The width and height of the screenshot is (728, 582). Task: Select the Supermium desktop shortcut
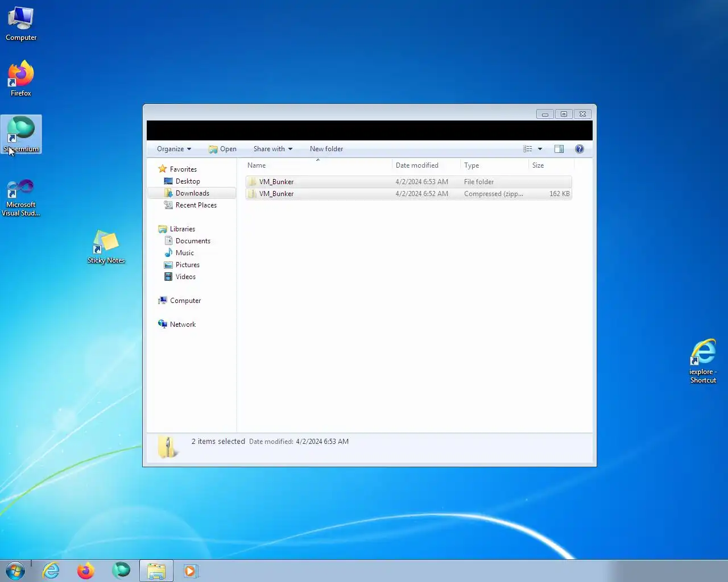click(21, 134)
